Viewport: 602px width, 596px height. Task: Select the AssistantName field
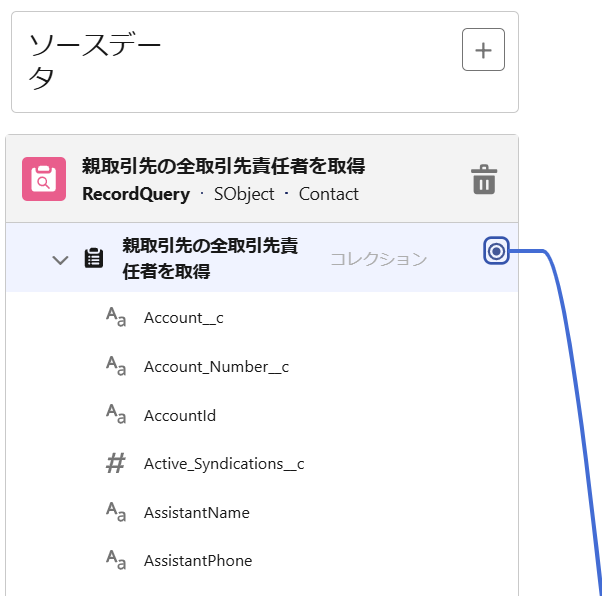pyautogui.click(x=262, y=513)
